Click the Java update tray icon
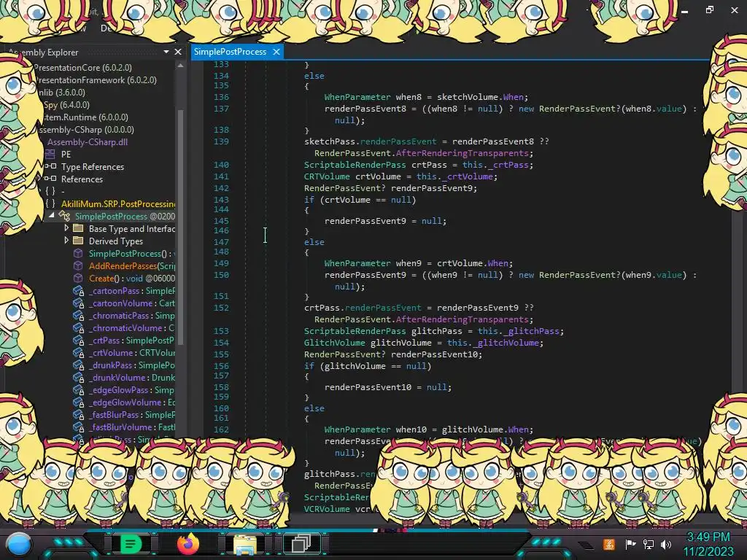 click(x=609, y=544)
